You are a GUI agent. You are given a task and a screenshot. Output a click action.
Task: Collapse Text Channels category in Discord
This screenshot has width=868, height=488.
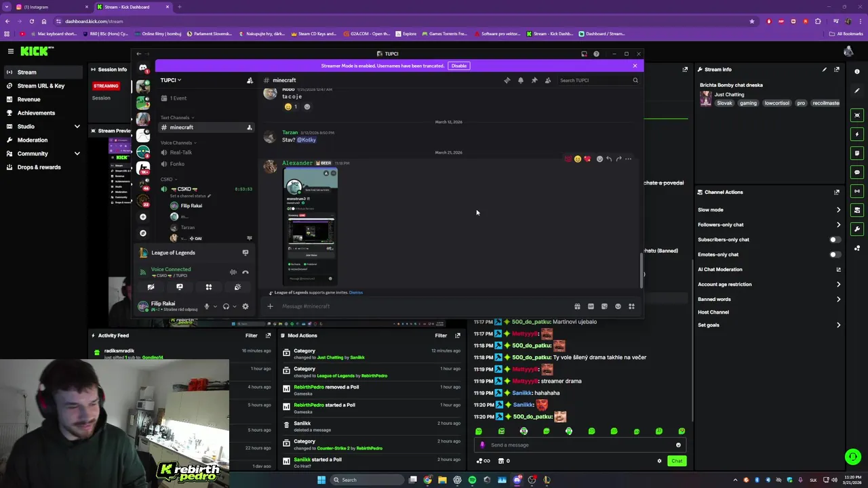pyautogui.click(x=177, y=117)
